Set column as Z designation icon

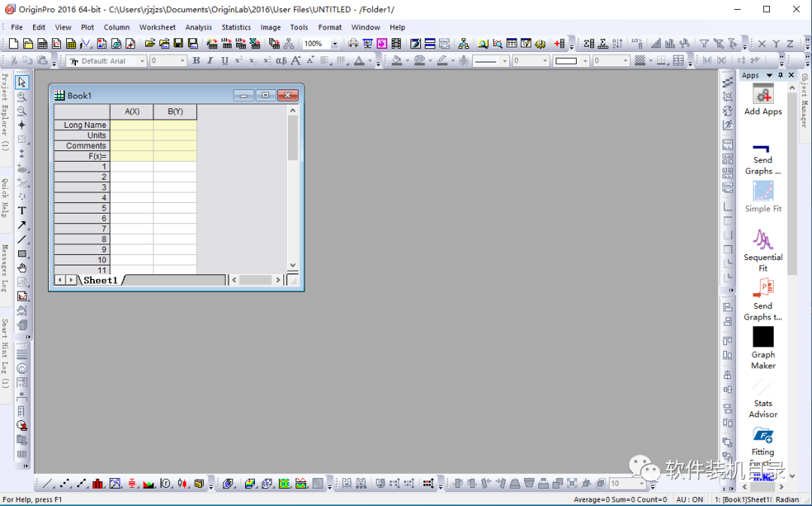790,44
